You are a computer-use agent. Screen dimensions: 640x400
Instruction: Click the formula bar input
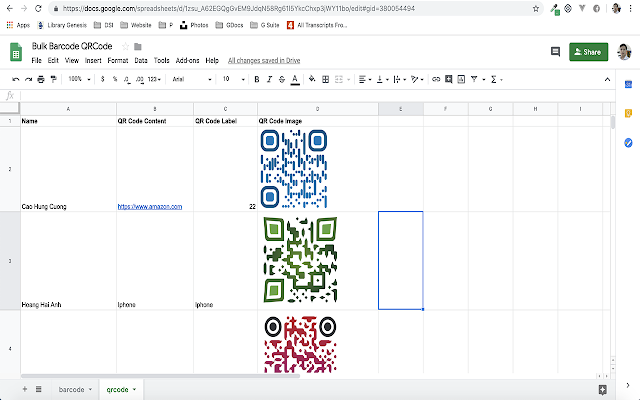click(x=318, y=96)
